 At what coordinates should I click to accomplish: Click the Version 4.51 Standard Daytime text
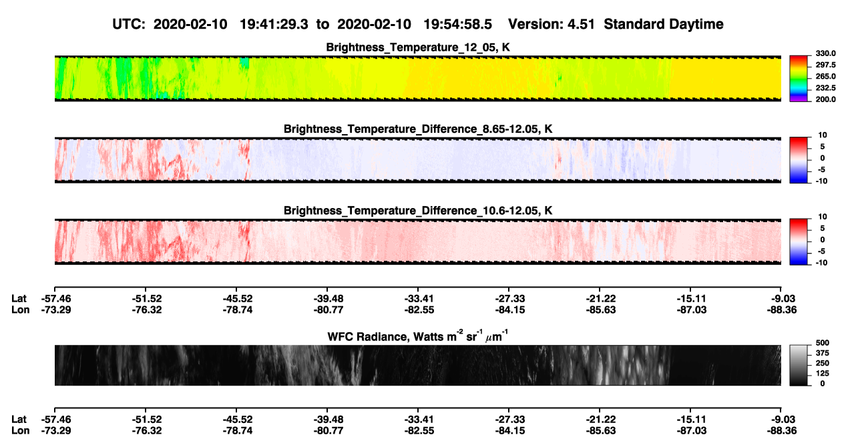tap(616, 24)
